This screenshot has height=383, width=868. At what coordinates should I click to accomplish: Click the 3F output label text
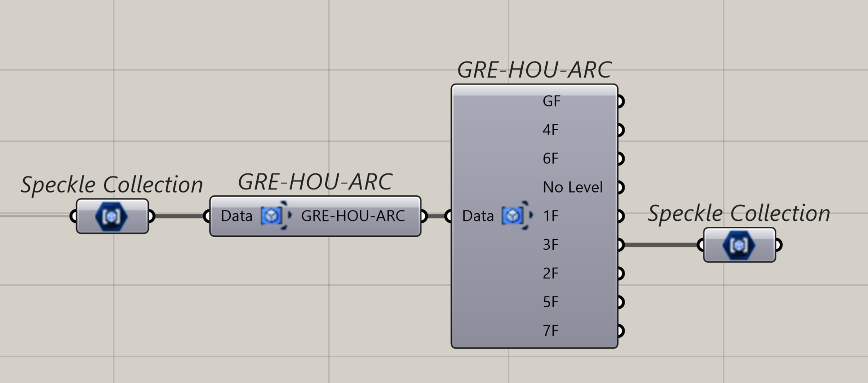click(x=551, y=245)
